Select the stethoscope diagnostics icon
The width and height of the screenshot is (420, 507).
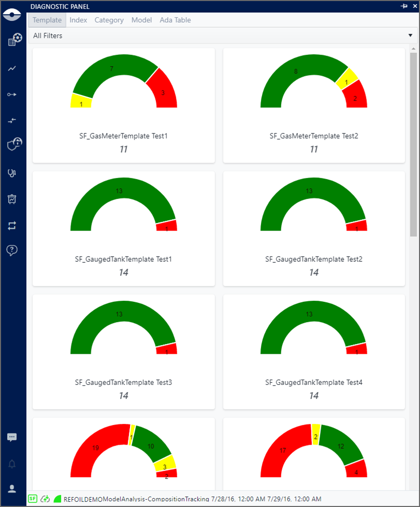(12, 173)
